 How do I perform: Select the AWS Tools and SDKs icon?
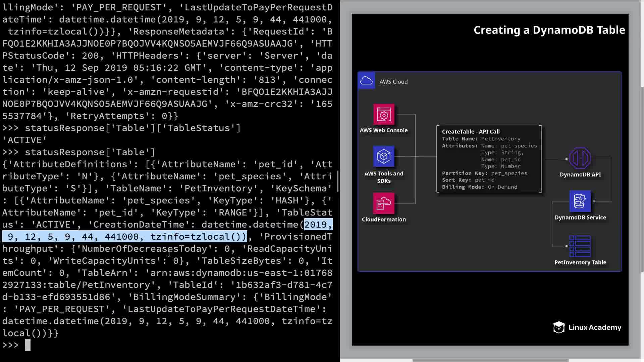pyautogui.click(x=384, y=157)
